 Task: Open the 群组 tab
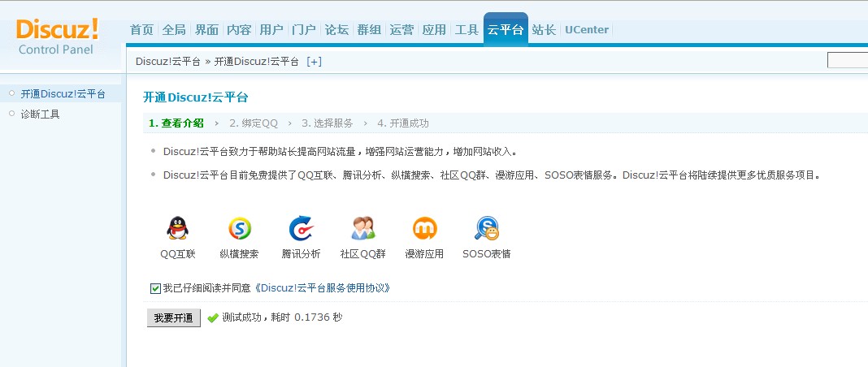[x=369, y=30]
